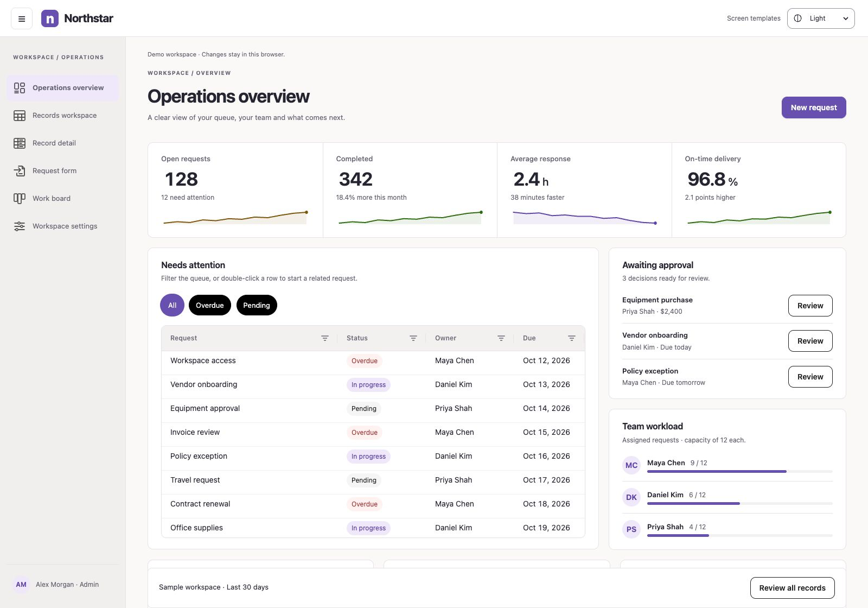Create a New request

pyautogui.click(x=814, y=107)
